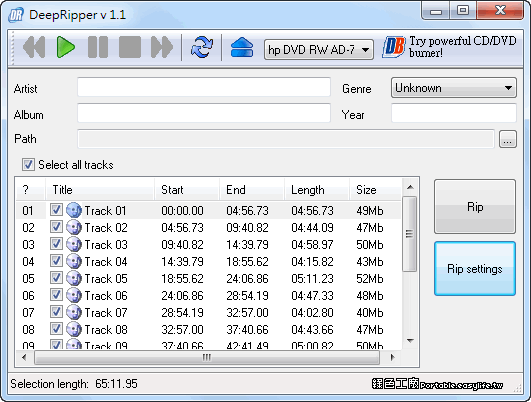Uncheck Track 05 checkbox
Image resolution: width=531 pixels, height=402 pixels.
click(56, 278)
